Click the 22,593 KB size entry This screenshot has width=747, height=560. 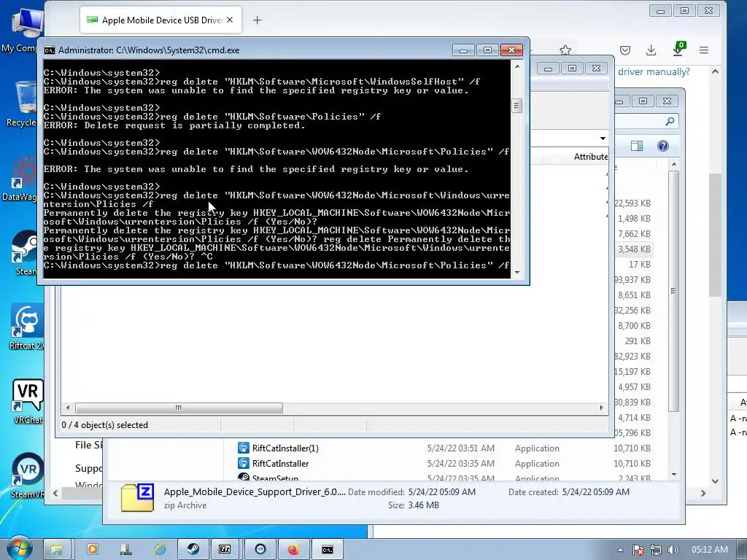click(632, 203)
